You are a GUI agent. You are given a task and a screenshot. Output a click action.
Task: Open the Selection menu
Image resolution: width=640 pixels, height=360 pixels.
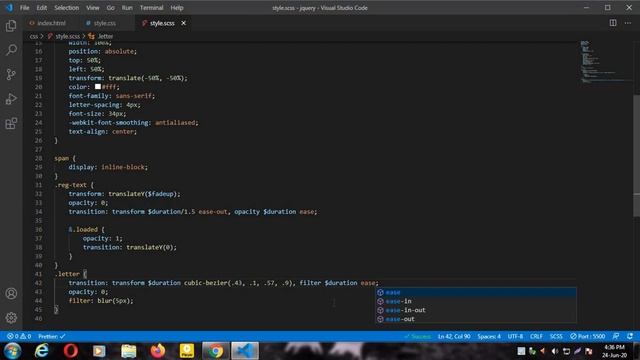click(x=67, y=8)
